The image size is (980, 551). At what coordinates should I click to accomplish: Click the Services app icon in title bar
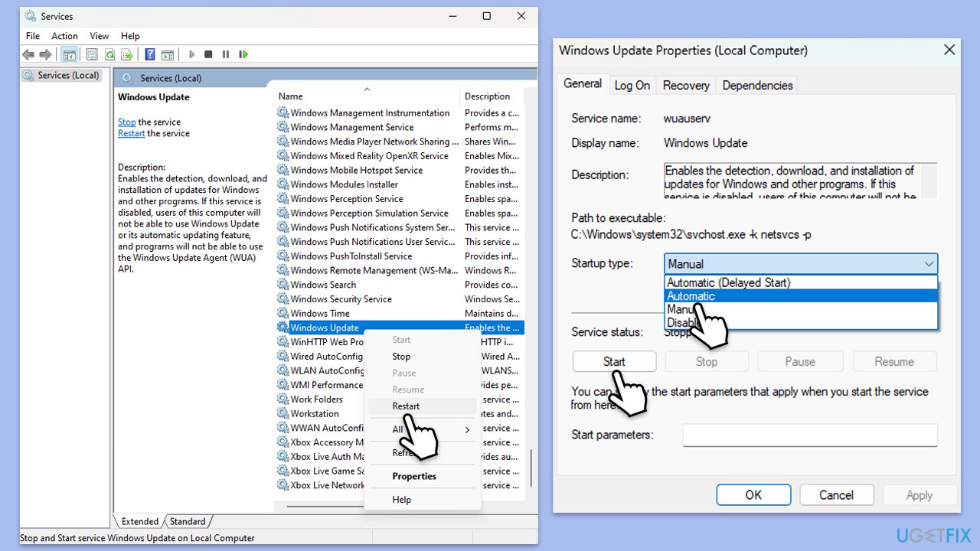30,16
